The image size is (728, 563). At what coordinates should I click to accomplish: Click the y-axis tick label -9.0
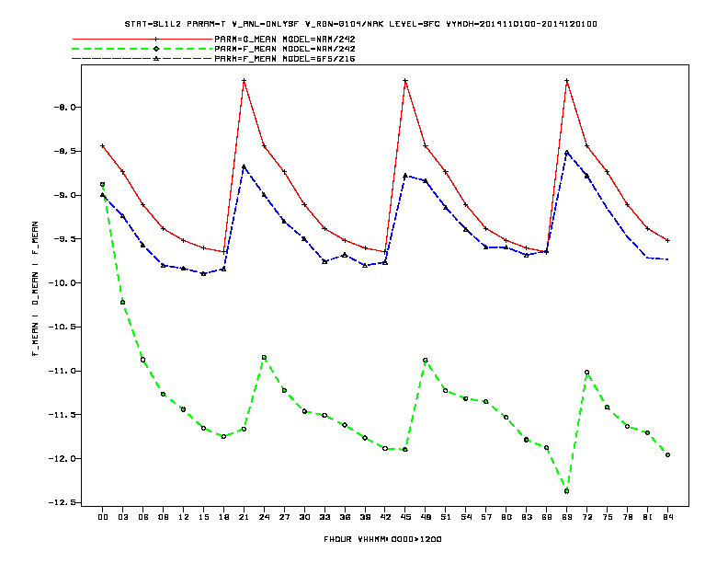[64, 195]
